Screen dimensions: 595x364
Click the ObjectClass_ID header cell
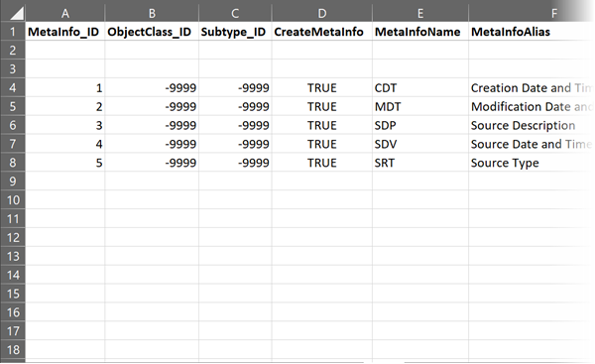[x=152, y=32]
